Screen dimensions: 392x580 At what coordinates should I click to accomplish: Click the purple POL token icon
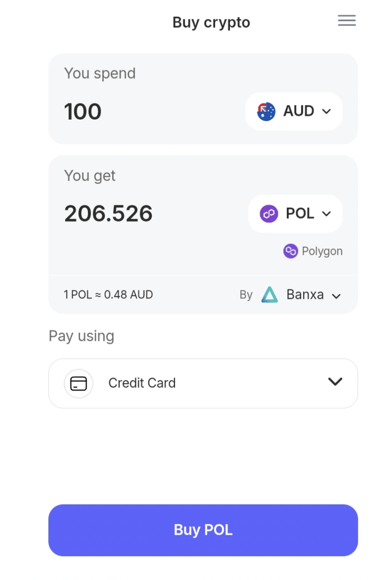click(x=269, y=214)
